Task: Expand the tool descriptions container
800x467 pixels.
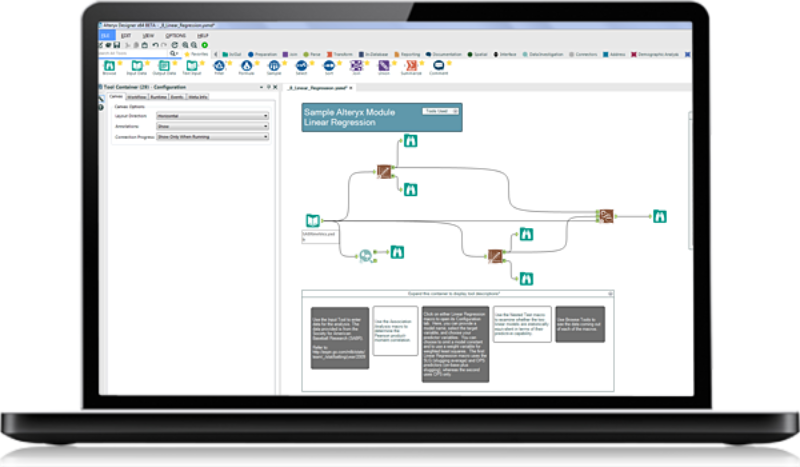Action: [x=610, y=294]
